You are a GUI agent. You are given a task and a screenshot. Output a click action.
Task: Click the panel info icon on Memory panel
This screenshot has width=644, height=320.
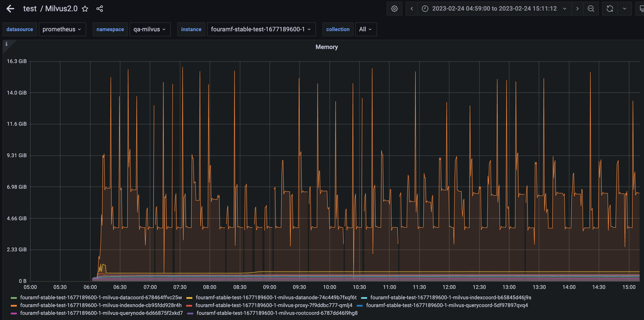[6, 44]
